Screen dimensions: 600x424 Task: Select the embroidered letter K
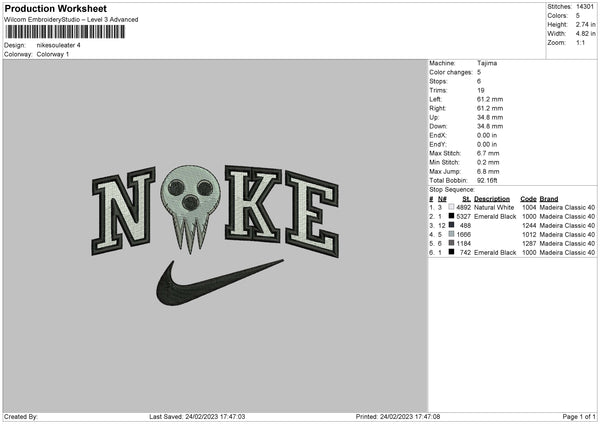[253, 204]
